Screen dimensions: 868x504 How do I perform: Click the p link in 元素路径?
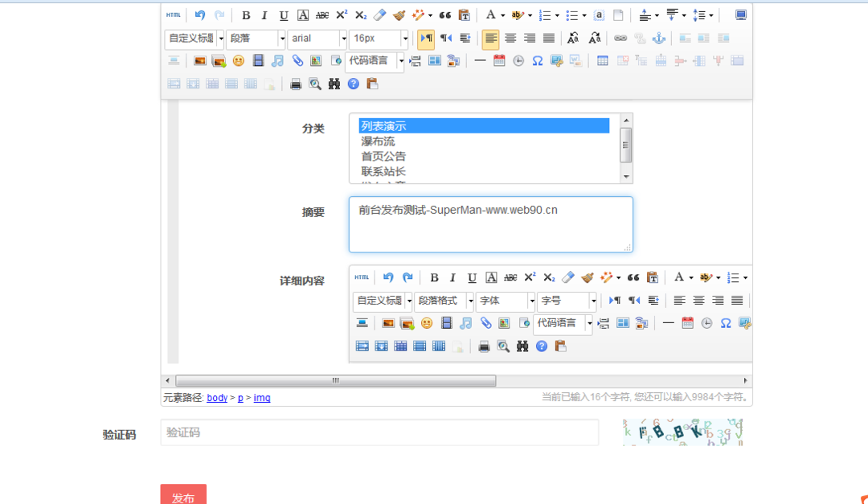click(x=240, y=398)
